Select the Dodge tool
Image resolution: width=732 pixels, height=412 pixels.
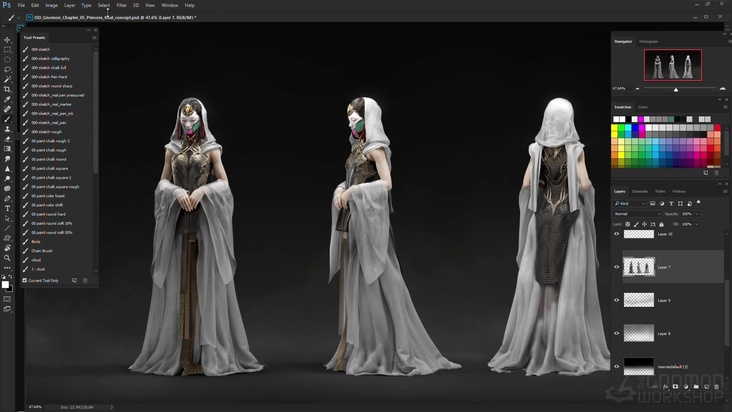pos(7,179)
